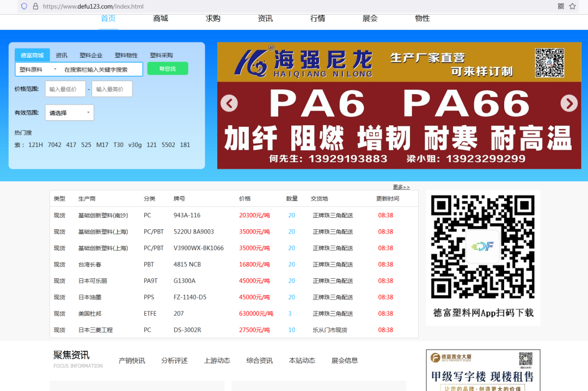Click grade FZ-1140-D5 row
Screen dimensions: 588x391
click(x=190, y=297)
